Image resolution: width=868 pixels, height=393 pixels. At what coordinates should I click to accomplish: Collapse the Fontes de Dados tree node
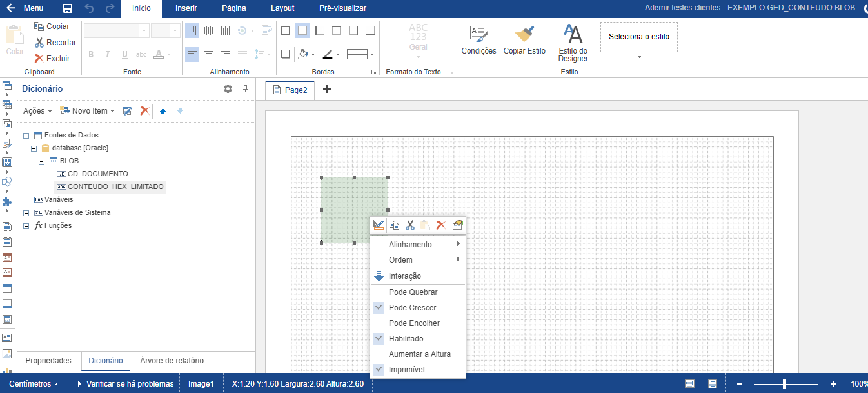pyautogui.click(x=26, y=136)
